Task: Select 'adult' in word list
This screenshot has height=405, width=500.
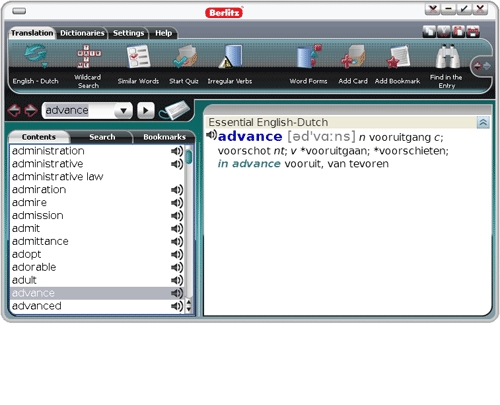Action: [x=24, y=280]
